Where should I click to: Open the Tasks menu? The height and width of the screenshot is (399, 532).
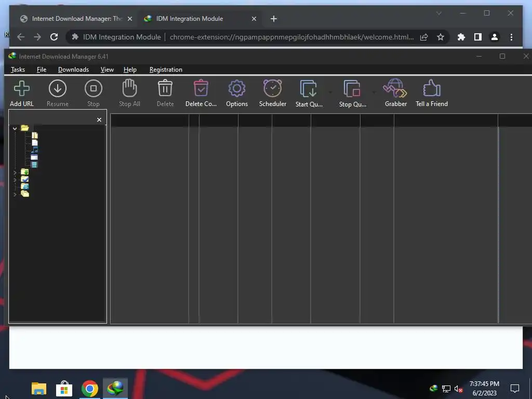click(18, 70)
